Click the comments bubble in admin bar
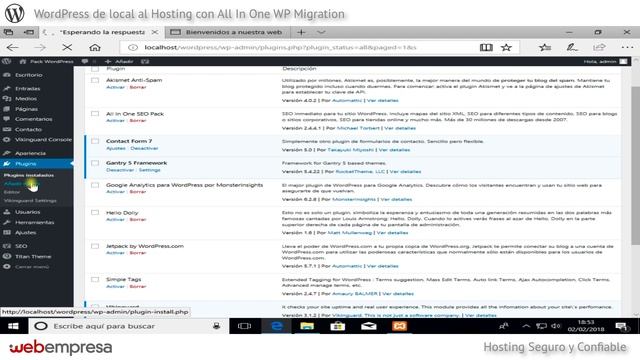 85,62
